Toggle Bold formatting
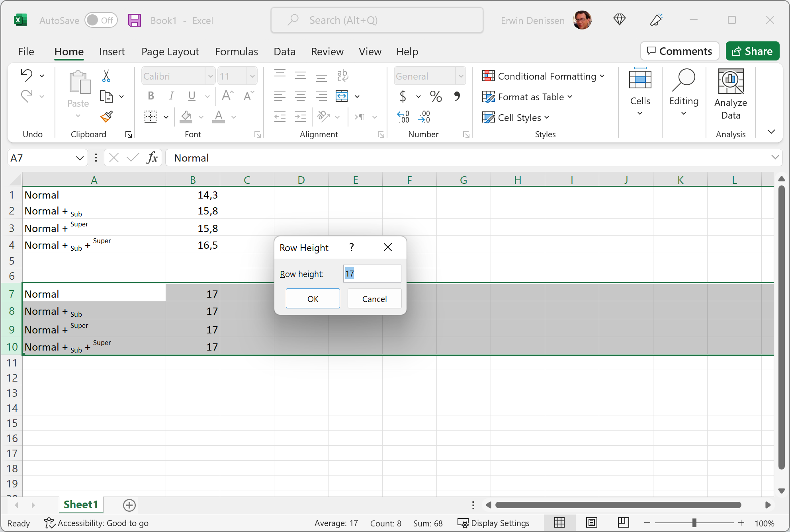 click(151, 96)
